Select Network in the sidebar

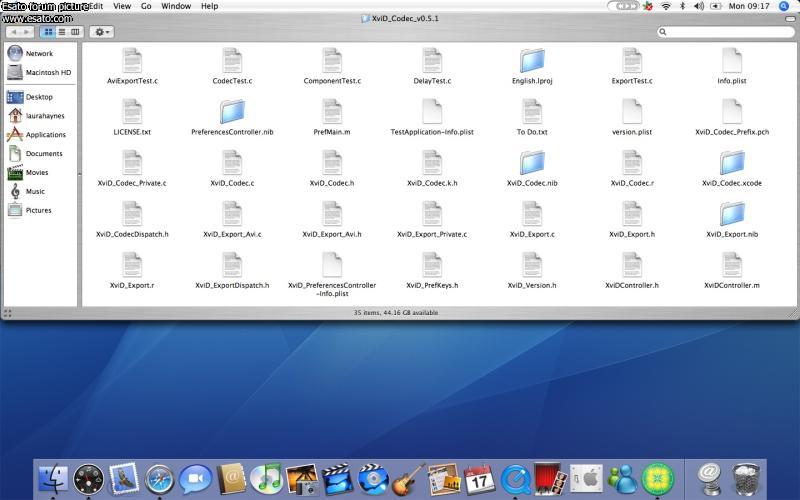point(40,53)
